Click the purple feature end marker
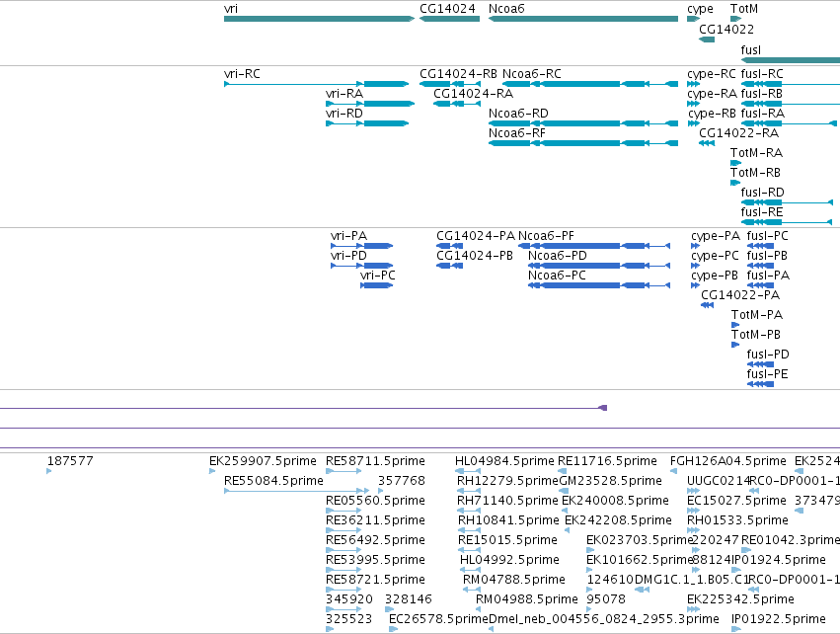 603,408
